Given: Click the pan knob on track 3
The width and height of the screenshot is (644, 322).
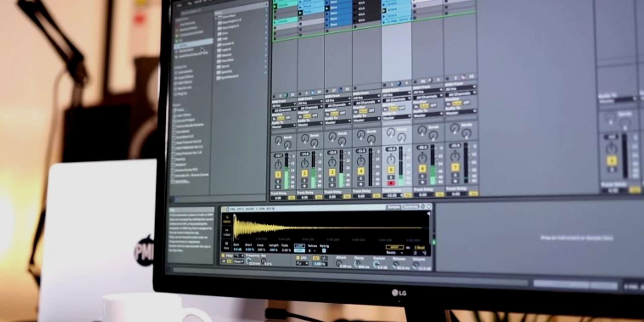Looking at the screenshot, I should [x=332, y=162].
